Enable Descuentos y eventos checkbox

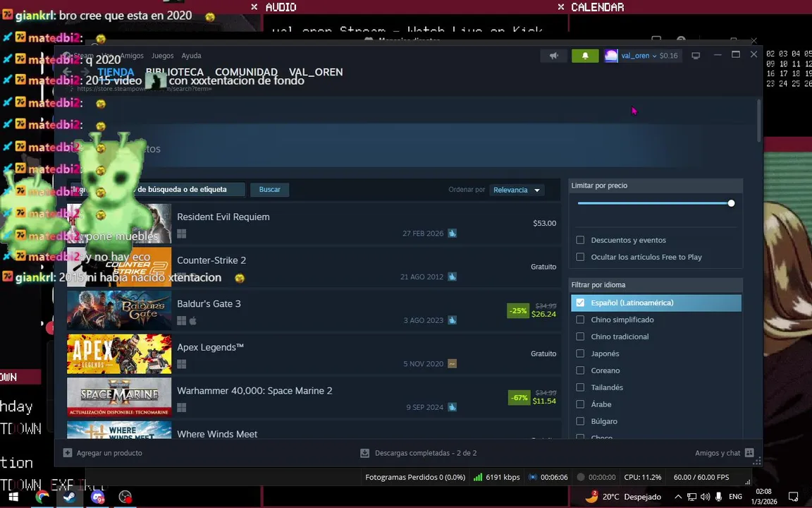click(580, 240)
